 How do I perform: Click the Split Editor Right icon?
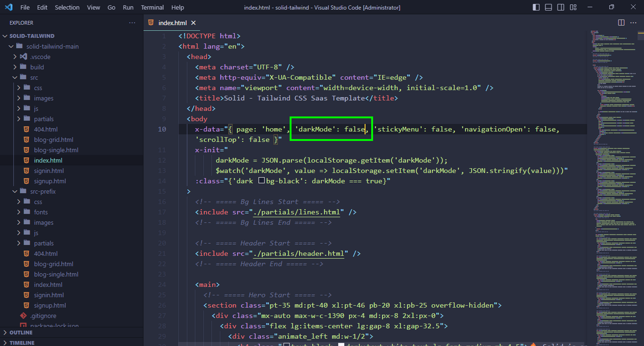coord(621,23)
